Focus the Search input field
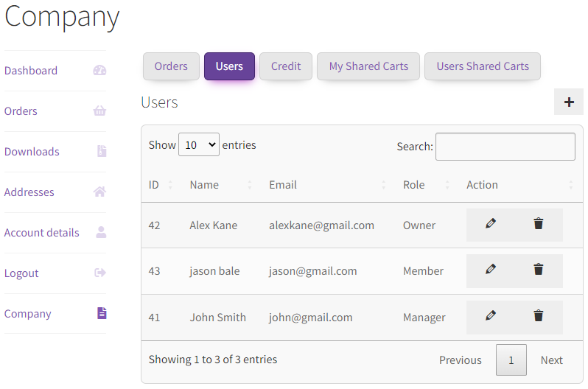Screen dimensions: 588x389 (x=505, y=147)
